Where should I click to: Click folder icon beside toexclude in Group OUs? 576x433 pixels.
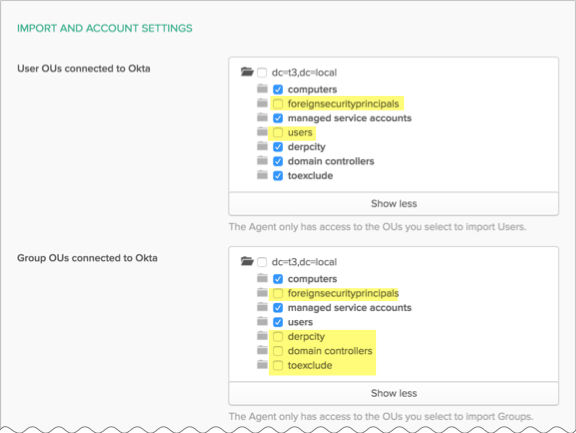coord(262,364)
